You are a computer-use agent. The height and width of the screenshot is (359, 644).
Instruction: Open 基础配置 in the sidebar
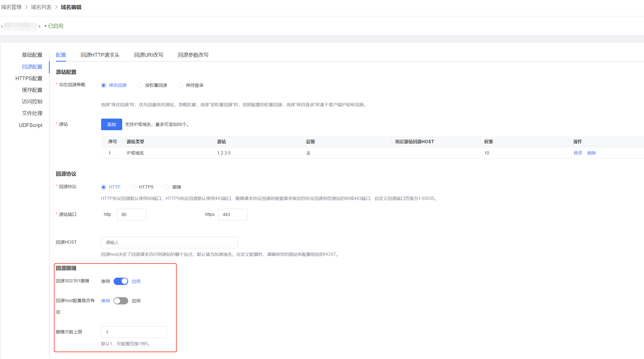coord(32,55)
